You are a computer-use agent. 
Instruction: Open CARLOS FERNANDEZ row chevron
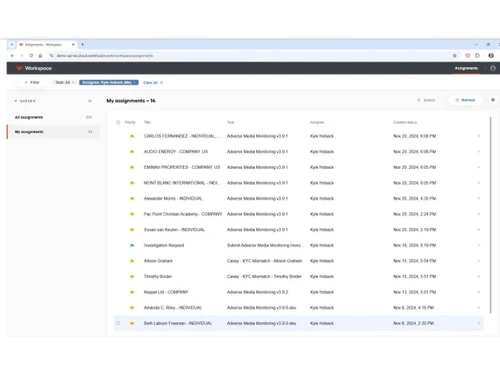click(x=478, y=136)
